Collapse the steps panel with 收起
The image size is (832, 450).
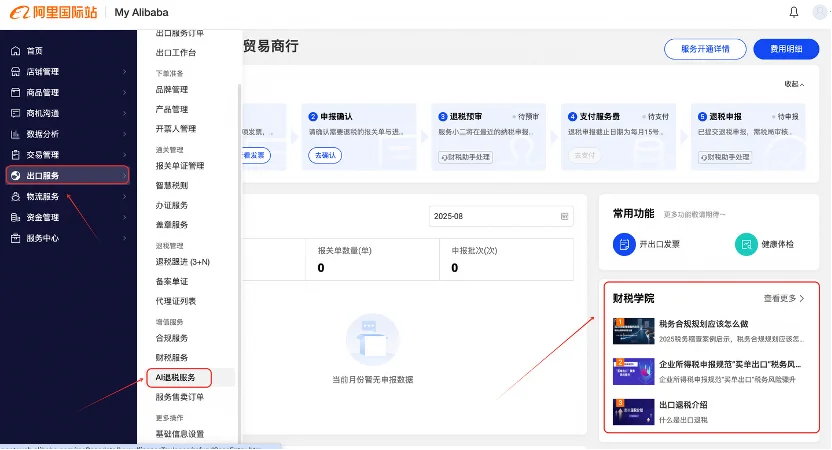coord(795,84)
